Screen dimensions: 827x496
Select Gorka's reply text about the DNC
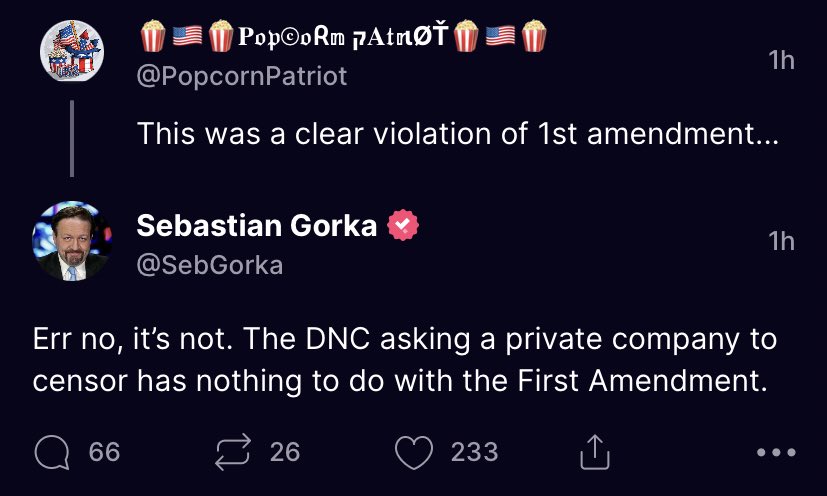[405, 359]
